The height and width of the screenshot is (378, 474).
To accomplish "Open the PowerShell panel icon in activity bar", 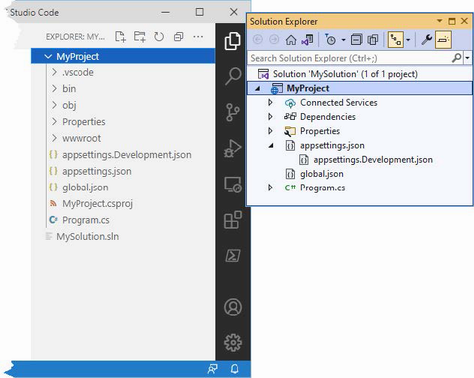I will [233, 256].
